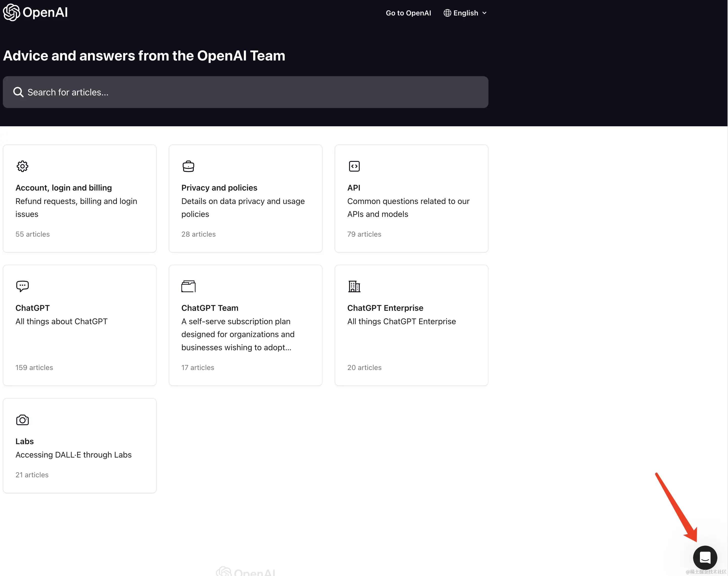Open the chat messenger launcher bubble
728x576 pixels.
tap(705, 558)
